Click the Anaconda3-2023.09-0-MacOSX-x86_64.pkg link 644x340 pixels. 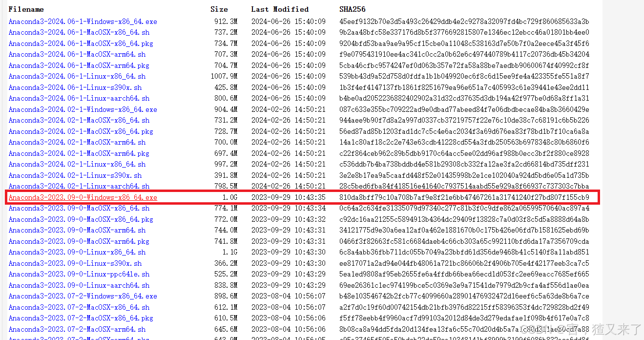tap(81, 219)
